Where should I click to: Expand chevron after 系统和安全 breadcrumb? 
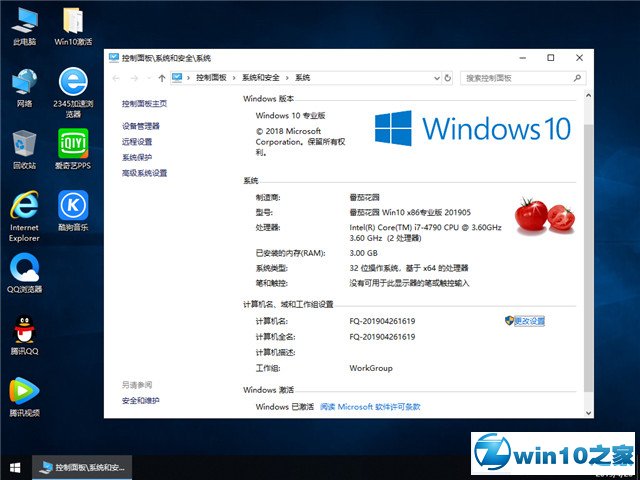287,78
